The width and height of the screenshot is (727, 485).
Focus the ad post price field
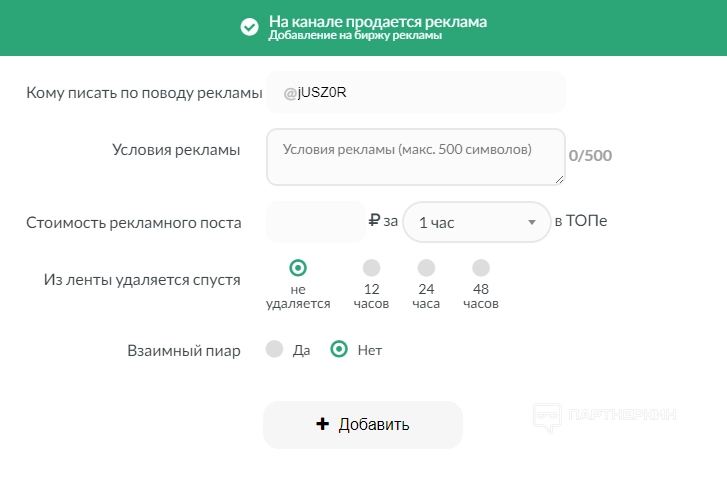(x=315, y=222)
